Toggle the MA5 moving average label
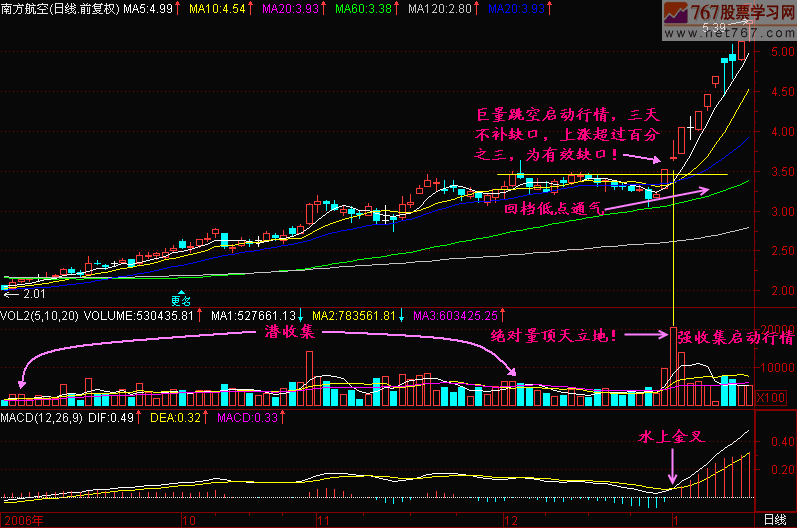Screen dimensions: 797x528 149,8
